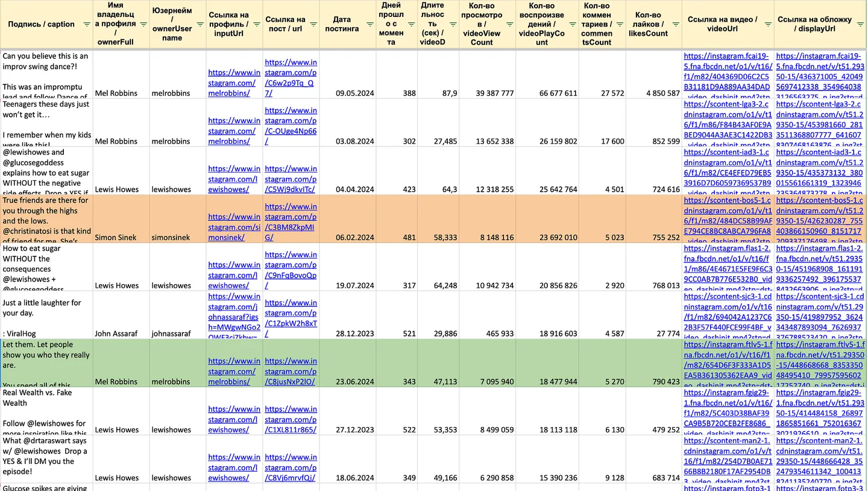Open post link ending C5Wj9dkvITc
Viewport: 868px width, 491px height.
(x=291, y=179)
